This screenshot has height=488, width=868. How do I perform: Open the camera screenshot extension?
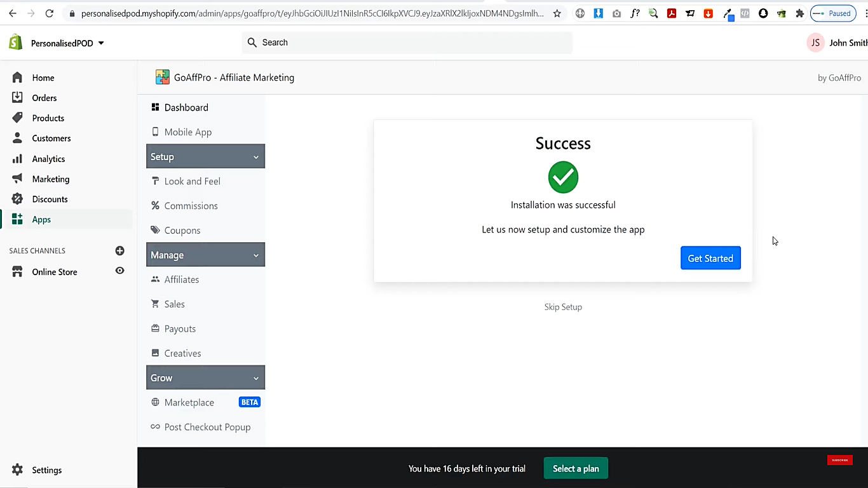coord(616,13)
